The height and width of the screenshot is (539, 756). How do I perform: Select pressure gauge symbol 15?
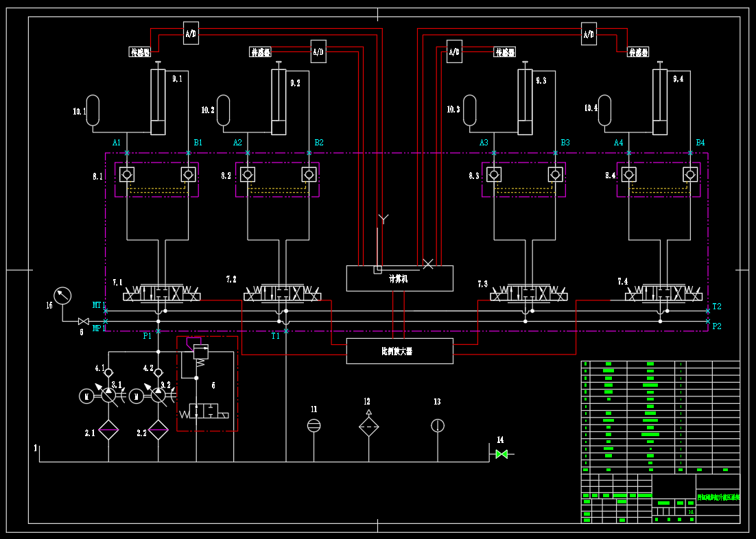click(62, 296)
